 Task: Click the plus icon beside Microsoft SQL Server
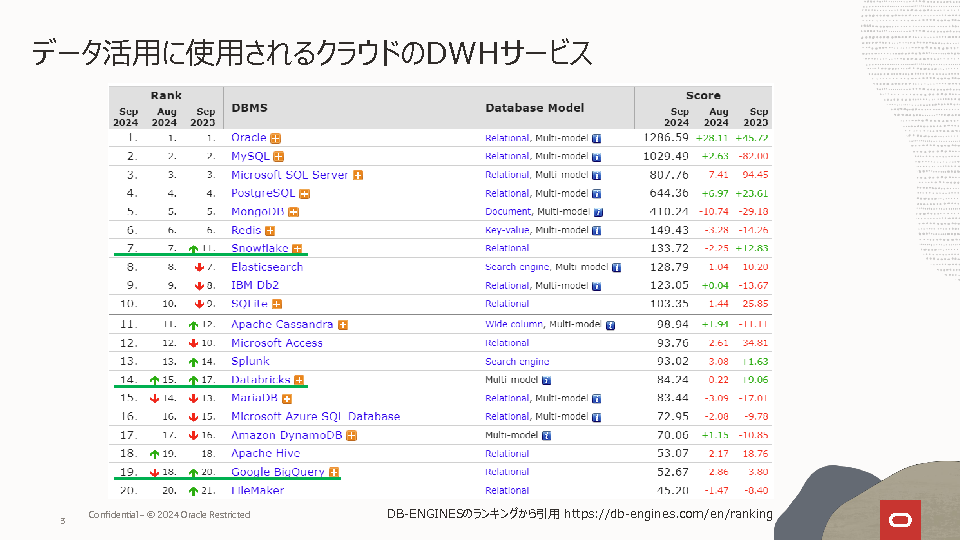pyautogui.click(x=357, y=175)
